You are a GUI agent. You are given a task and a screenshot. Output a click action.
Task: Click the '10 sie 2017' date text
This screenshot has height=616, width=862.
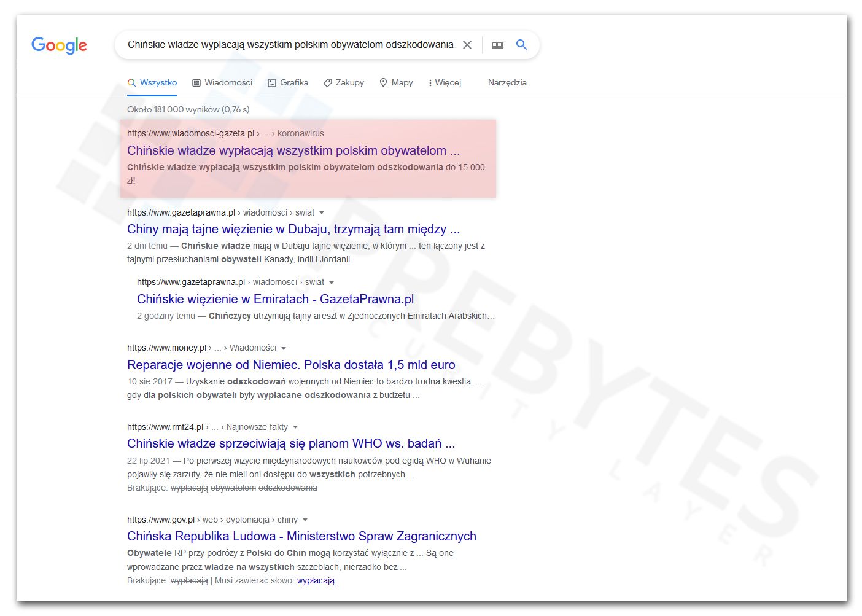pyautogui.click(x=150, y=381)
